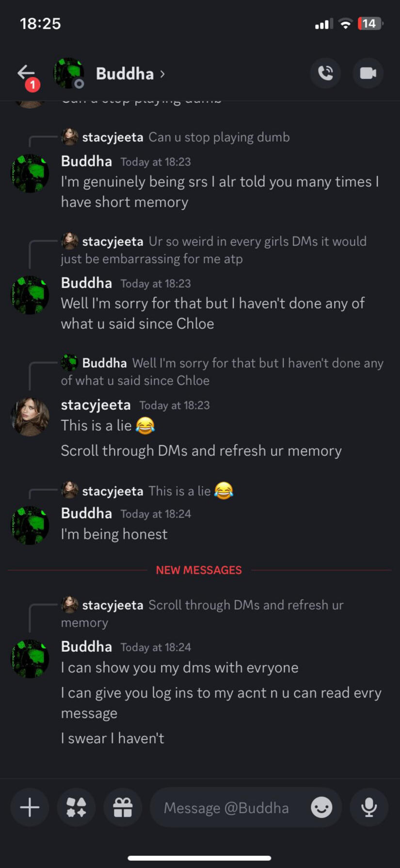This screenshot has height=868, width=400.
Task: Tap the microphone voice message icon
Action: coord(369,807)
